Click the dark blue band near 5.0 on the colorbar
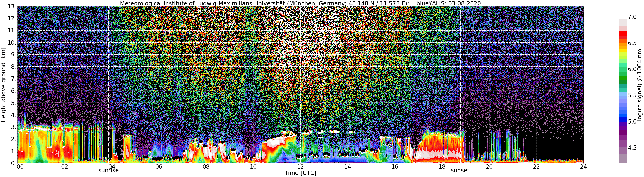Viewport: 644px width, 177px height. pos(623,120)
